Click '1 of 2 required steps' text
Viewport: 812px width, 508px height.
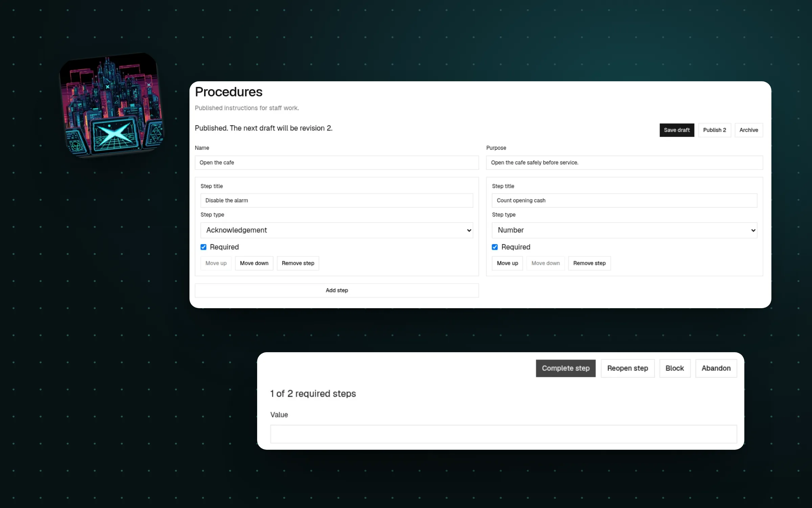point(313,394)
